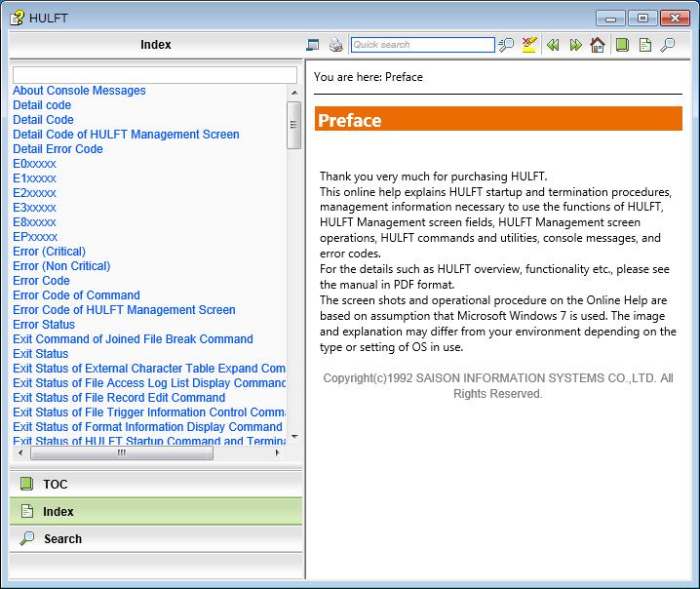Screen dimensions: 700x589
Task: Go to the next topic
Action: click(575, 45)
